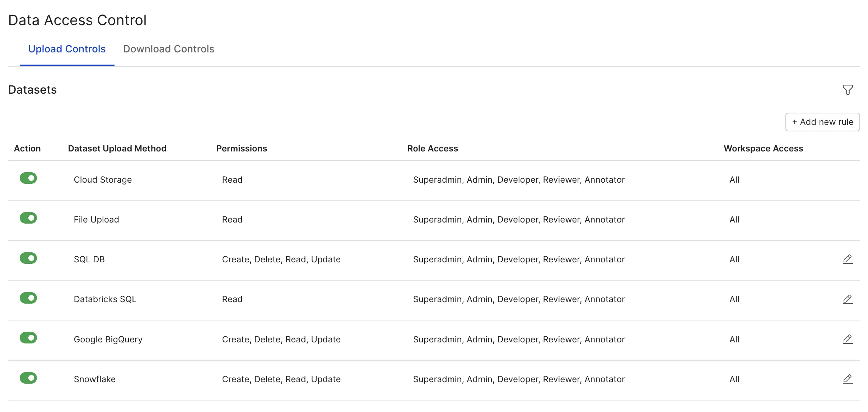Select the Dataset Upload Method column header
The height and width of the screenshot is (412, 868).
pyautogui.click(x=117, y=149)
